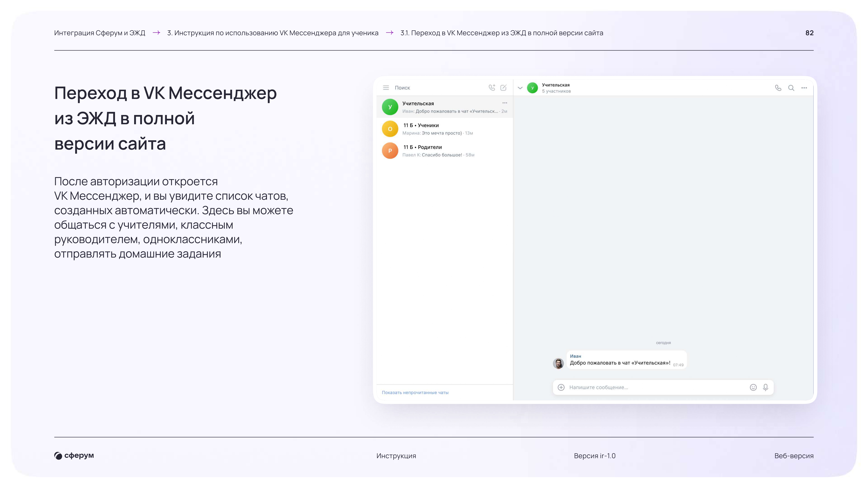Click Иван's profile photo beside message
Viewport: 868px width, 488px height.
pos(558,363)
